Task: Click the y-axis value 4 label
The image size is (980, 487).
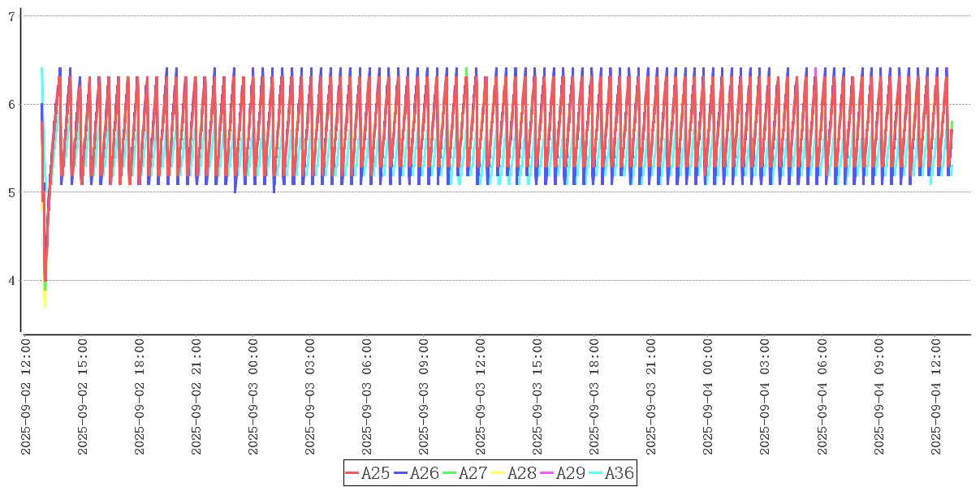Action: tap(12, 281)
